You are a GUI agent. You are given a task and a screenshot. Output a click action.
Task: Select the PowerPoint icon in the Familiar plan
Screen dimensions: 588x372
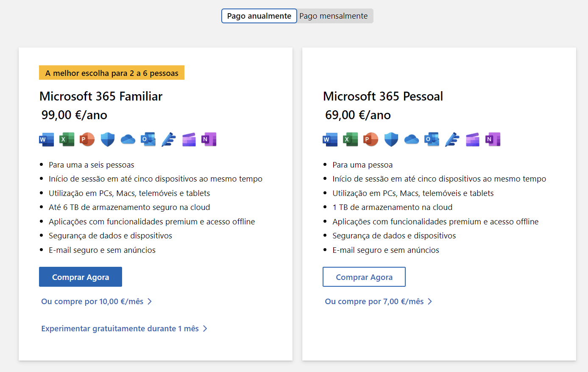[87, 139]
